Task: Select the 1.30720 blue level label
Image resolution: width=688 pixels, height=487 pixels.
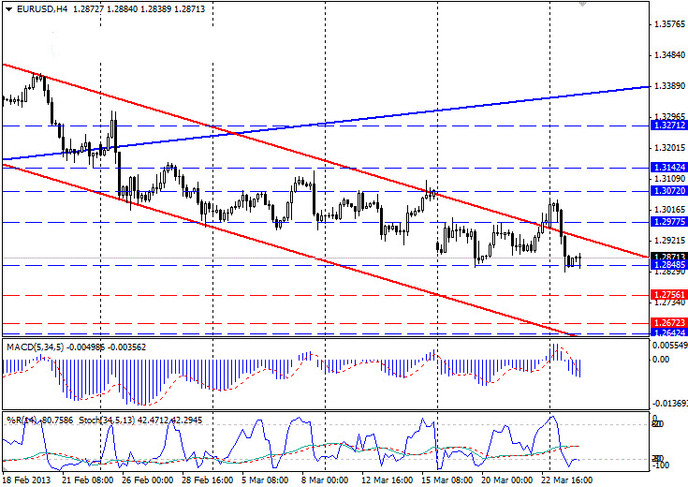Action: (669, 191)
